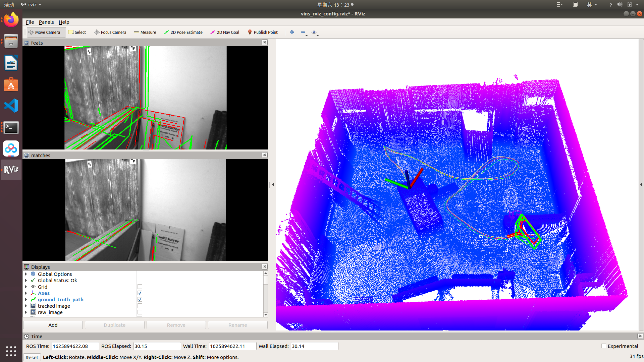Select the Move Camera tool

coord(46,32)
